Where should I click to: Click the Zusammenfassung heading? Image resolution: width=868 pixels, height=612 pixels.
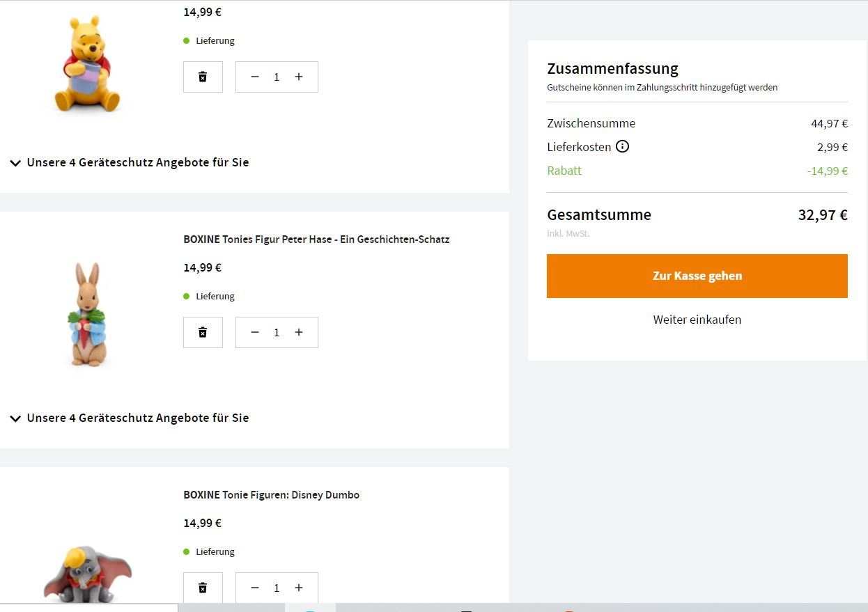612,68
